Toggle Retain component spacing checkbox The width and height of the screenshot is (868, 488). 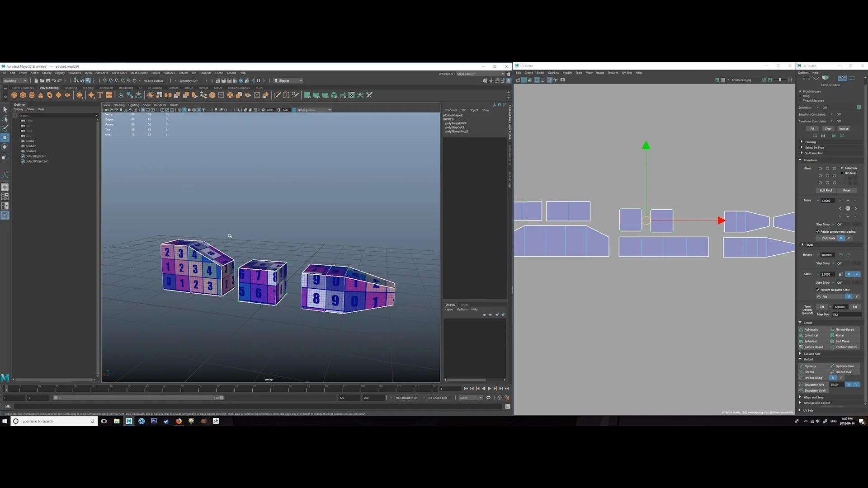(818, 231)
